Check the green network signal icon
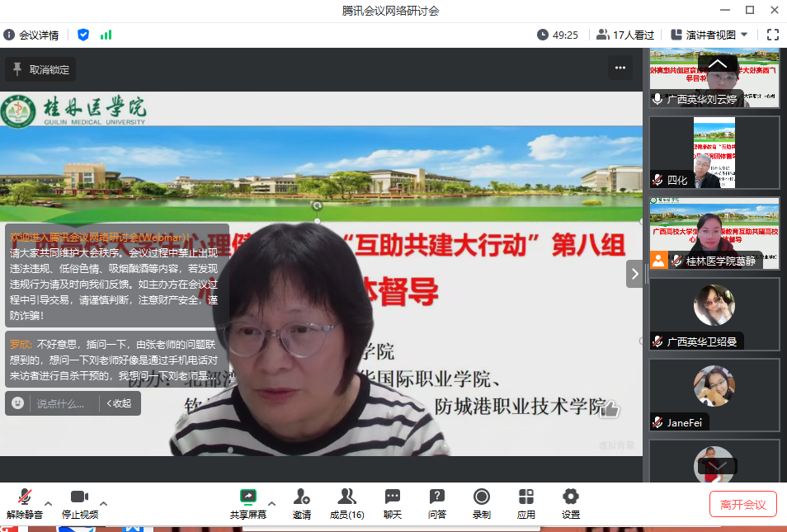Viewport: 787px width, 532px height. tap(106, 35)
